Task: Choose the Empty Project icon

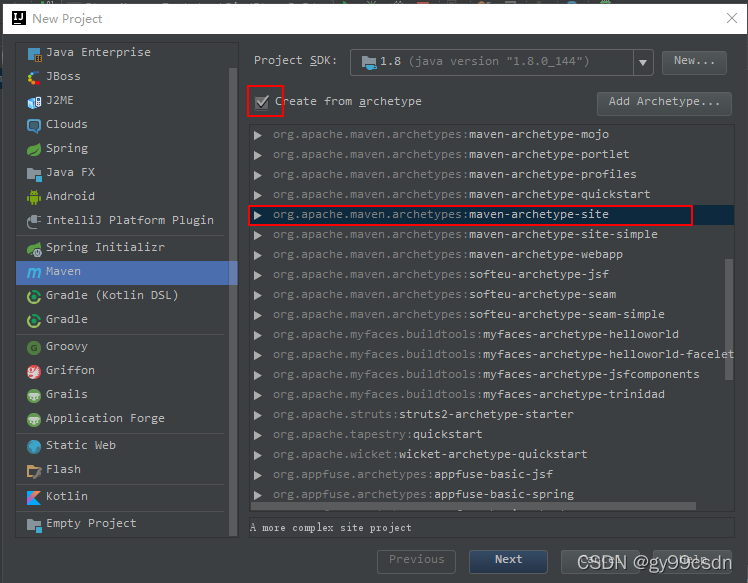Action: click(x=34, y=525)
